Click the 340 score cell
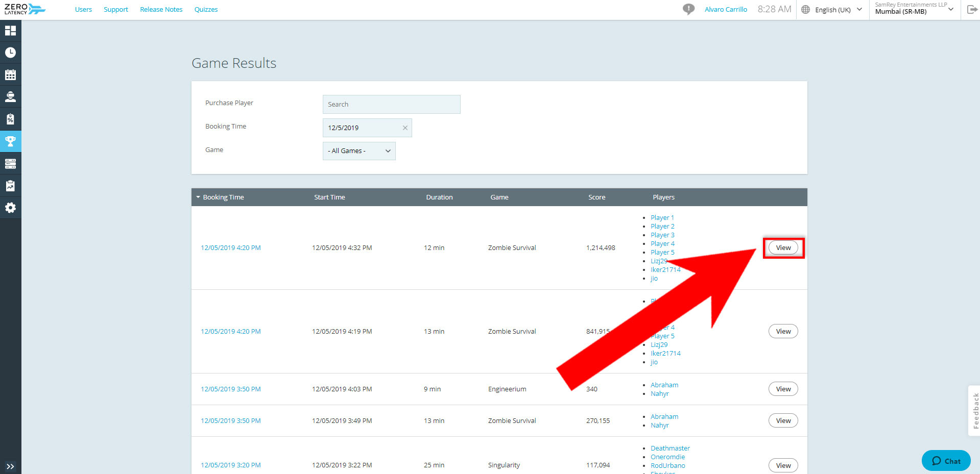The height and width of the screenshot is (474, 980). (x=592, y=389)
